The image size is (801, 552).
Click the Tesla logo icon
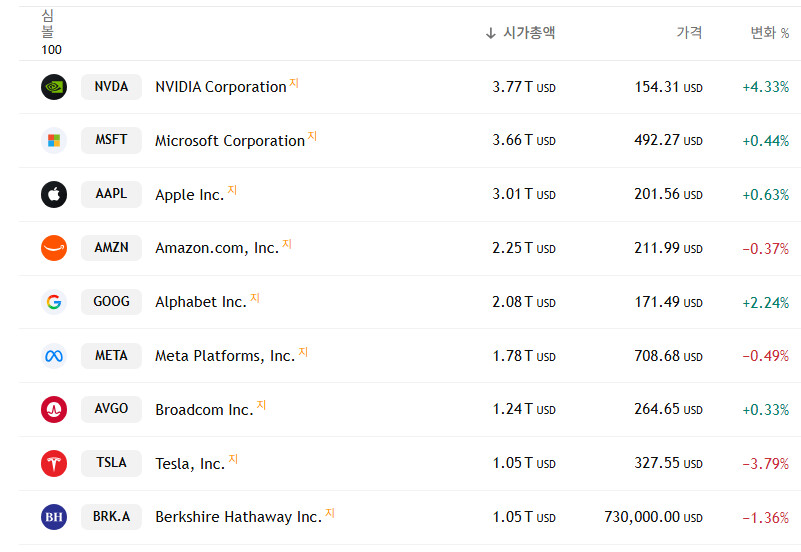pos(54,463)
